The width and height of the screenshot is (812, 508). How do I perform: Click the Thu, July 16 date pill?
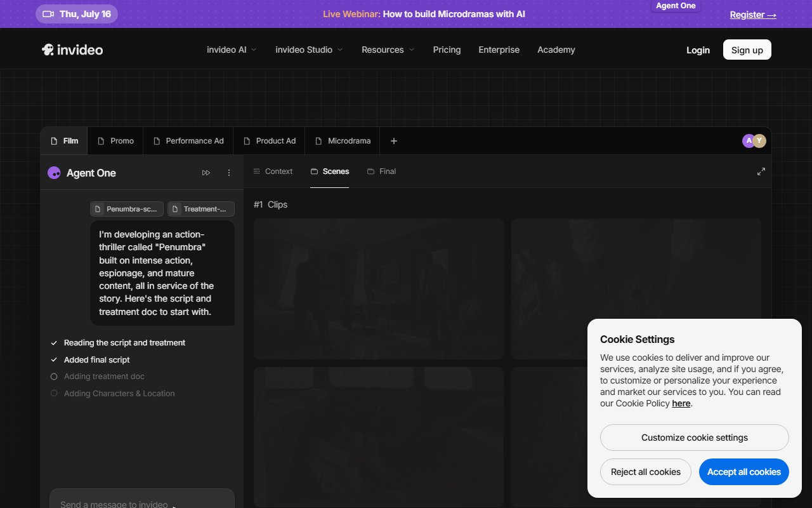[77, 14]
